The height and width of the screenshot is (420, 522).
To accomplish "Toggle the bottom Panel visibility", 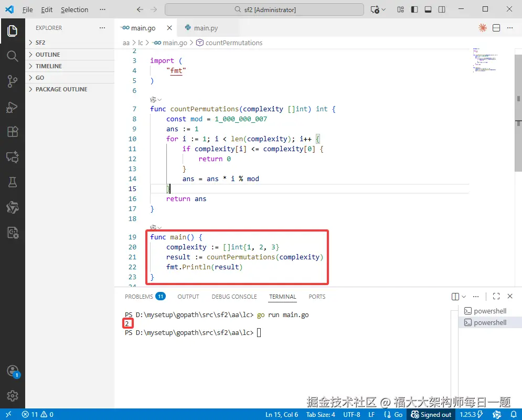I will pos(428,9).
